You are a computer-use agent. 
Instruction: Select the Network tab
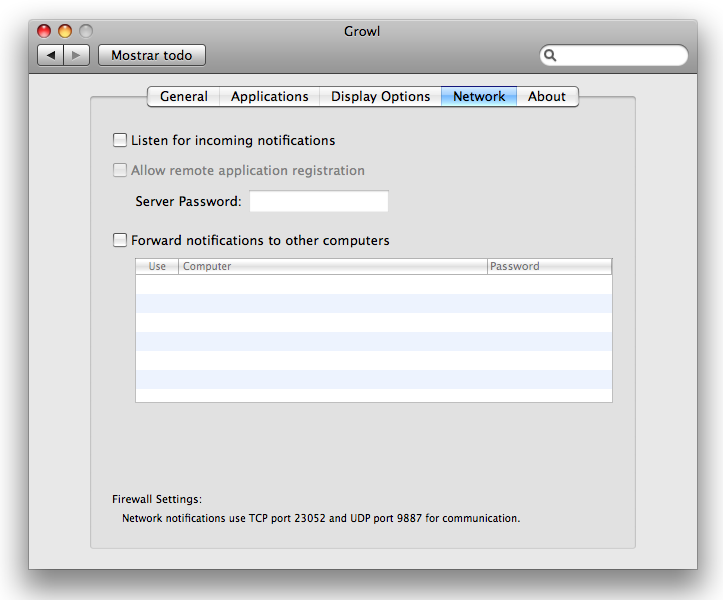(x=479, y=96)
